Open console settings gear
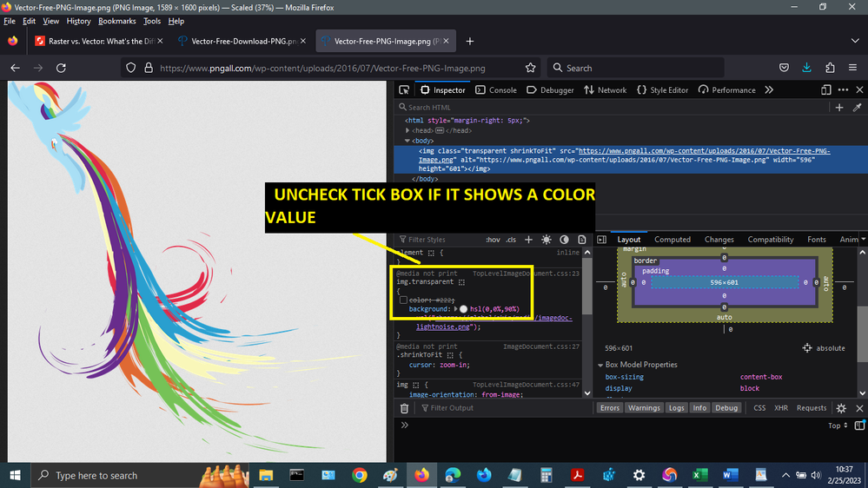This screenshot has width=868, height=488. (841, 408)
